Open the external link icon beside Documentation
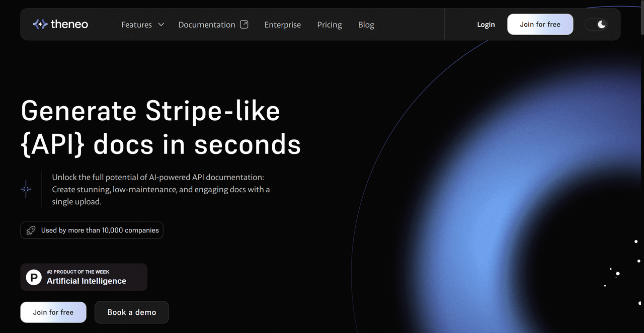The height and width of the screenshot is (333, 644). coord(244,24)
